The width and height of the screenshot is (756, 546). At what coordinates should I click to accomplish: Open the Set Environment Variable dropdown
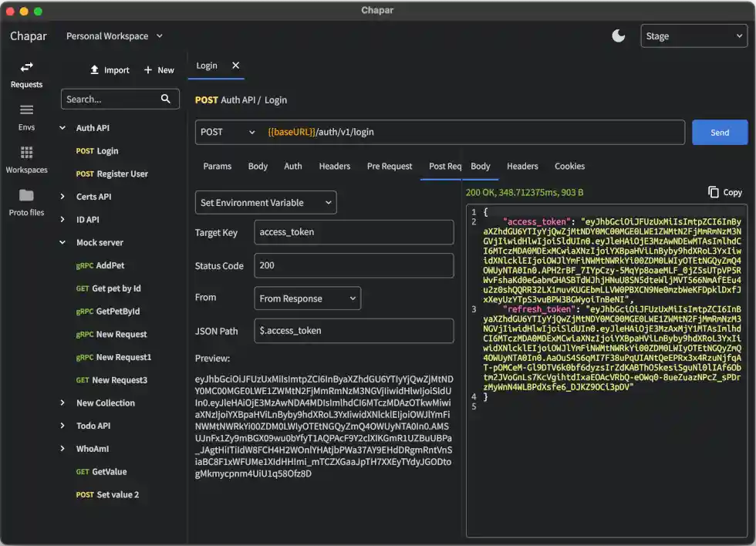265,203
